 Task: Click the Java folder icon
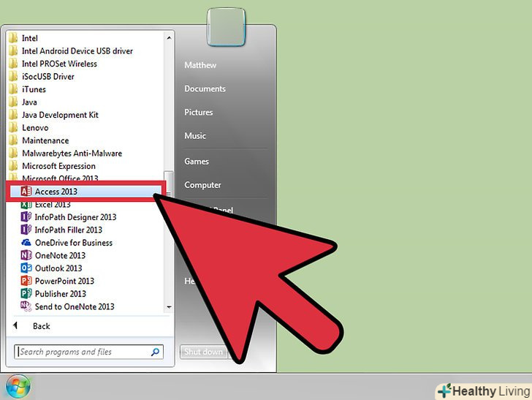[x=13, y=102]
